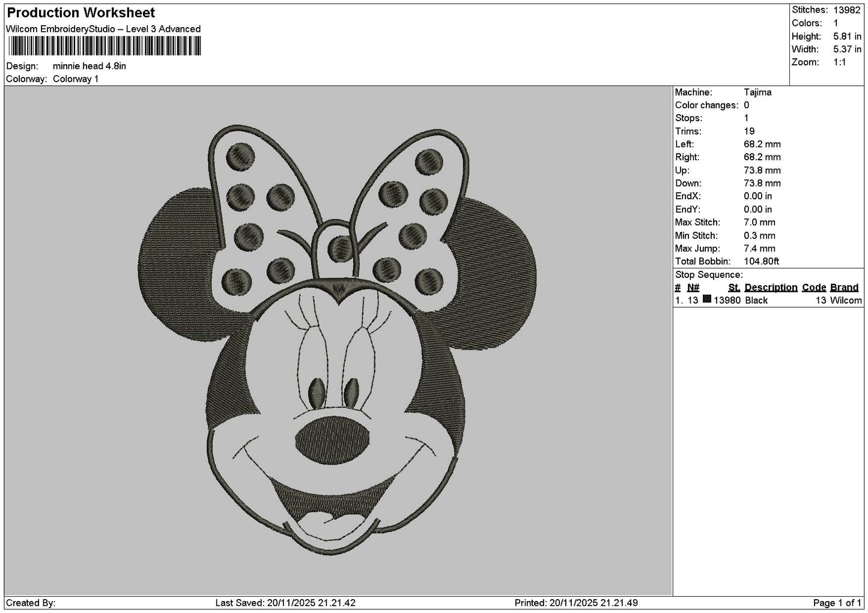Click the Height value '5.81 in'
The height and width of the screenshot is (613, 868).
pyautogui.click(x=847, y=37)
